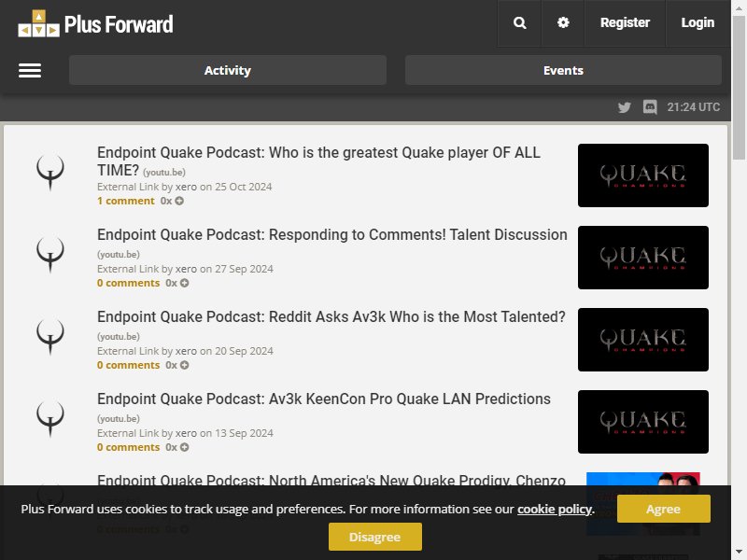
Task: Click Quake icon beside 'Responding to Comments' post
Action: (50, 254)
